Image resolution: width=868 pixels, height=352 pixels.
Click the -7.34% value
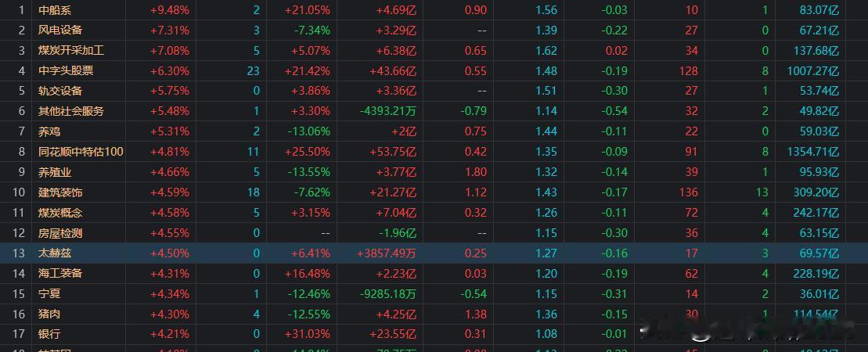312,30
